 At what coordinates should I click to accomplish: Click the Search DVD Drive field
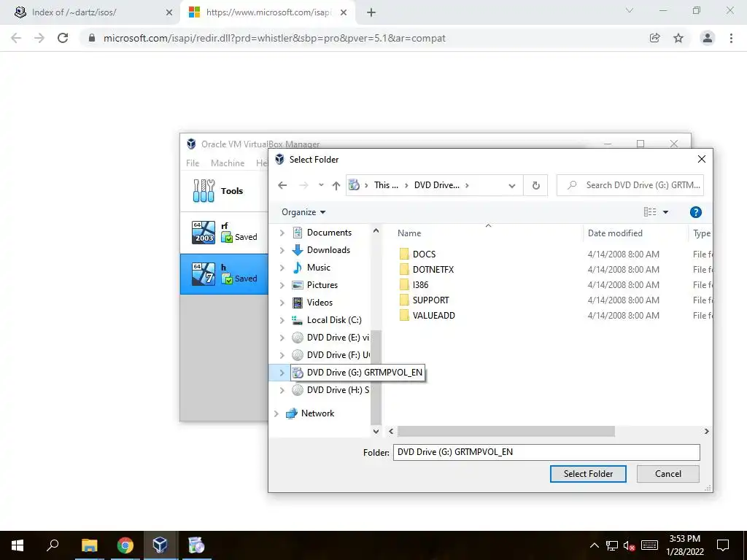point(630,185)
